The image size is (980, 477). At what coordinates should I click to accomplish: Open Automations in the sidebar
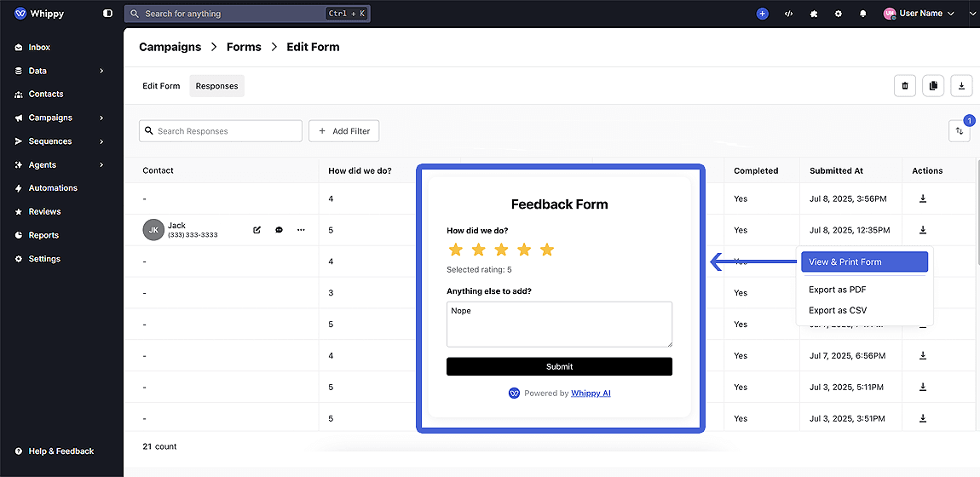click(53, 188)
